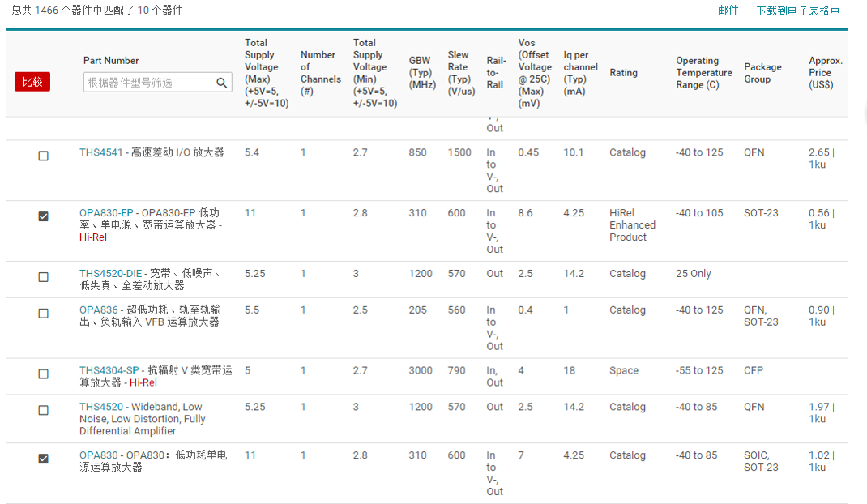Viewport: 867px width, 504px height.
Task: Enable the checkbox for THS4520 Wideband amplifier
Action: click(x=43, y=411)
